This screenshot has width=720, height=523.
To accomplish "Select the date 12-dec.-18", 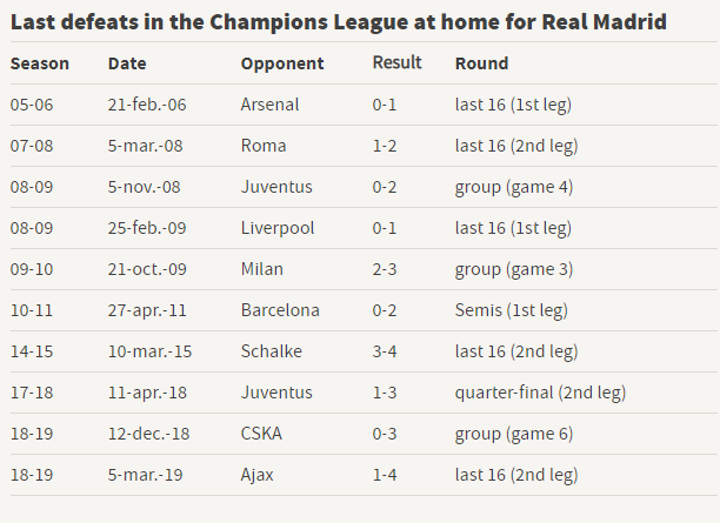I will point(148,433).
